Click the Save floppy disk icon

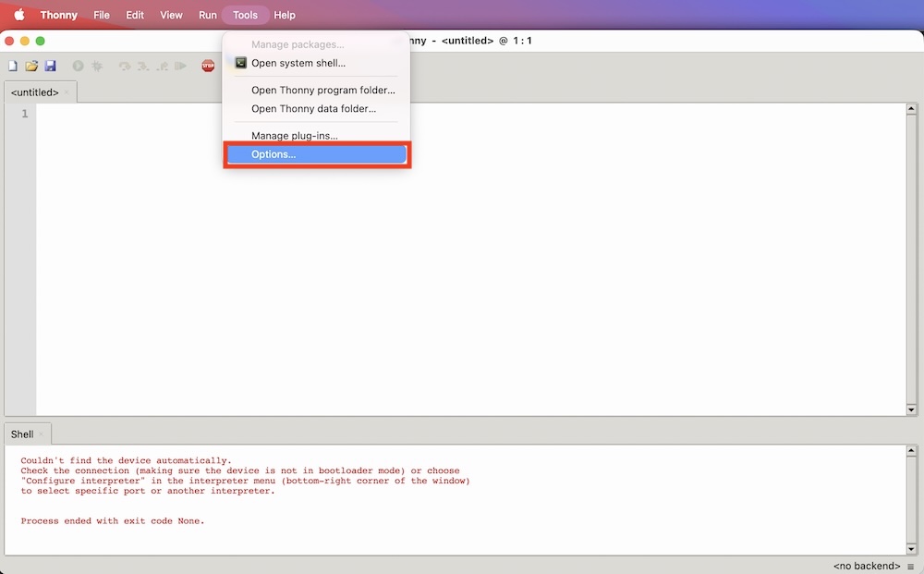coord(50,67)
